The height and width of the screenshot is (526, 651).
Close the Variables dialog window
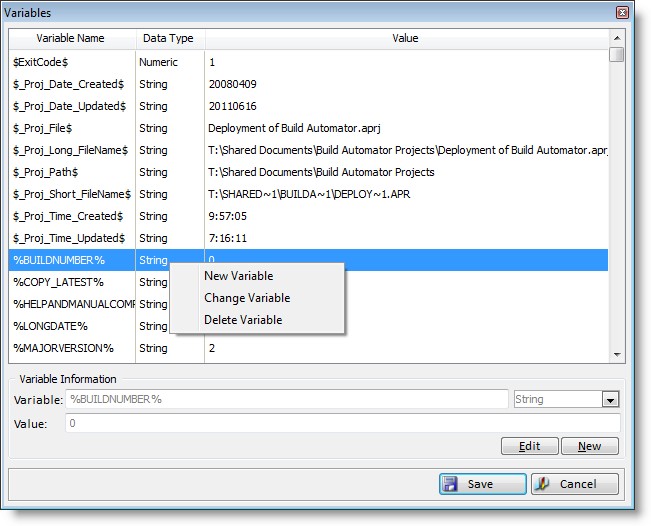[x=622, y=13]
